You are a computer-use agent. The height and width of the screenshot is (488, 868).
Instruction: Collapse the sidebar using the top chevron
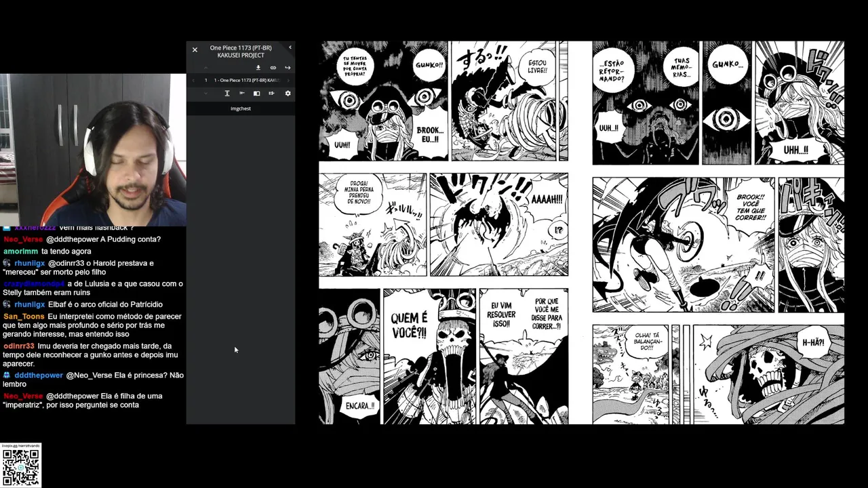click(x=290, y=47)
